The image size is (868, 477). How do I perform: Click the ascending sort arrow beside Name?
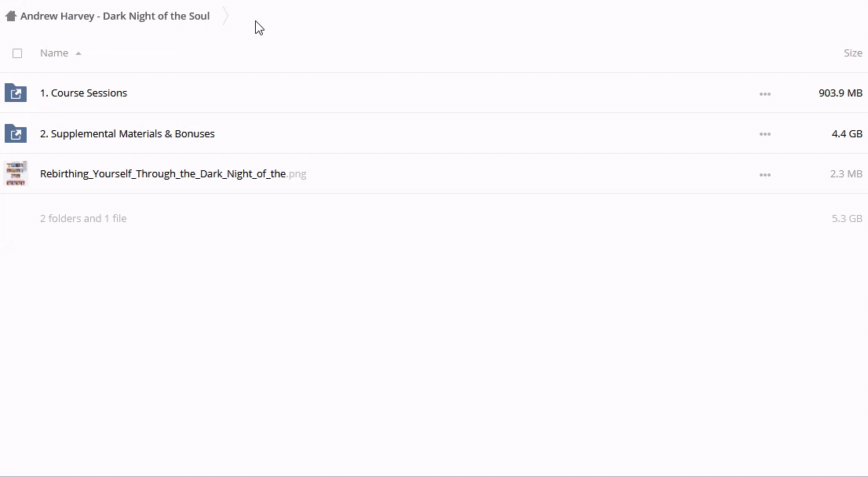pos(78,53)
